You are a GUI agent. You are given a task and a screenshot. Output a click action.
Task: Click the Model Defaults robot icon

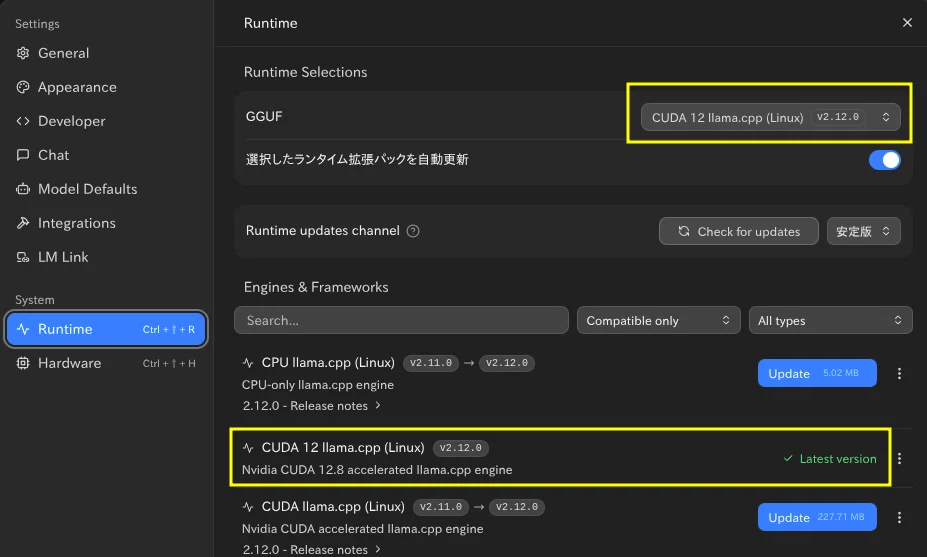tap(23, 189)
